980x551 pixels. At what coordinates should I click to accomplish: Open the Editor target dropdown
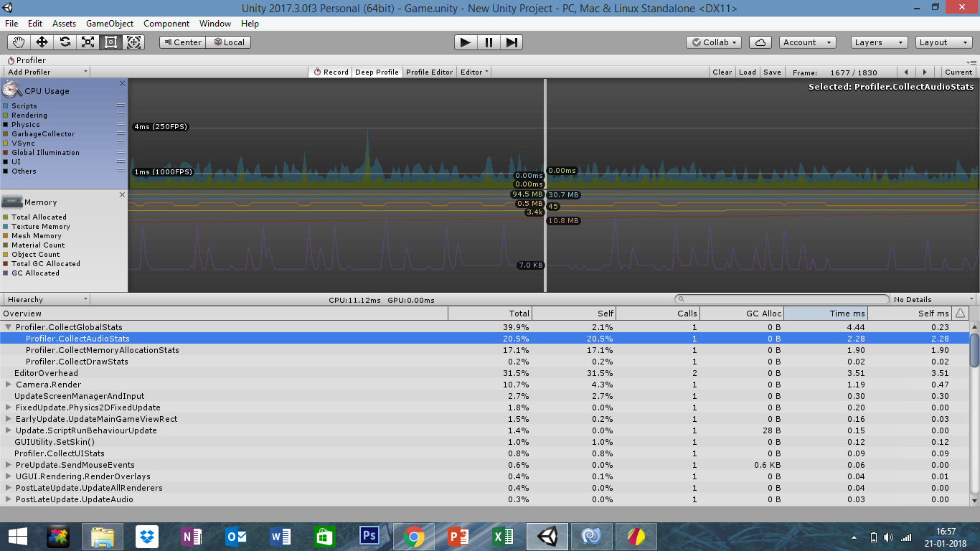click(x=474, y=72)
